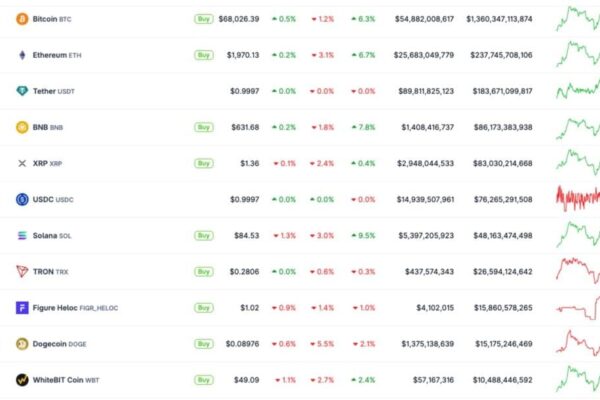Screen dimensions: 600x400
Task: Open the USDC red sparkline chart
Action: (x=577, y=198)
